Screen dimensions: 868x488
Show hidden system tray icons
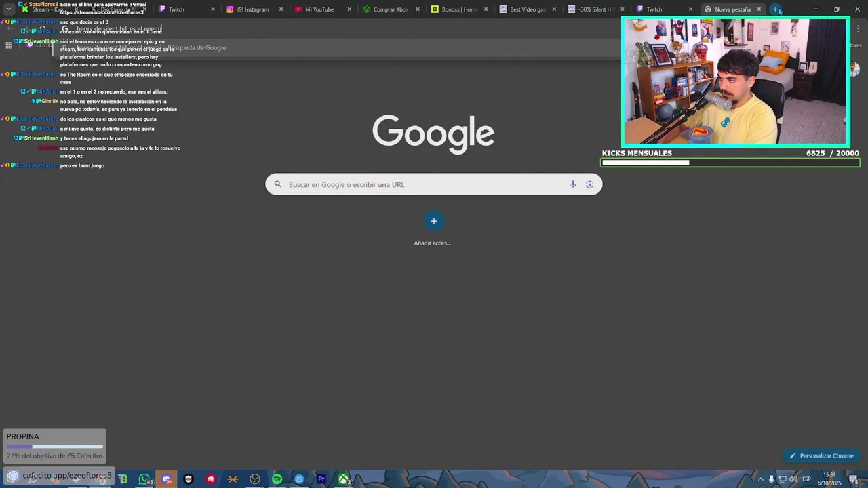(x=760, y=479)
